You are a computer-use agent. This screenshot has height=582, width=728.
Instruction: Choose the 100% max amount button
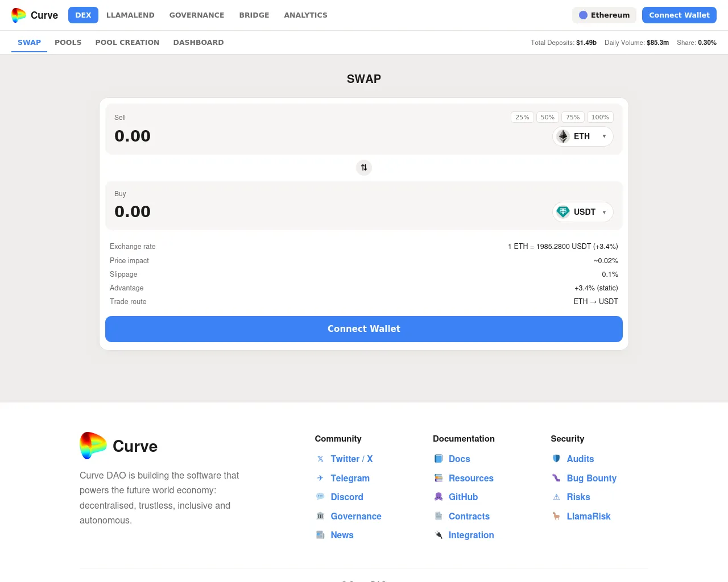tap(600, 117)
